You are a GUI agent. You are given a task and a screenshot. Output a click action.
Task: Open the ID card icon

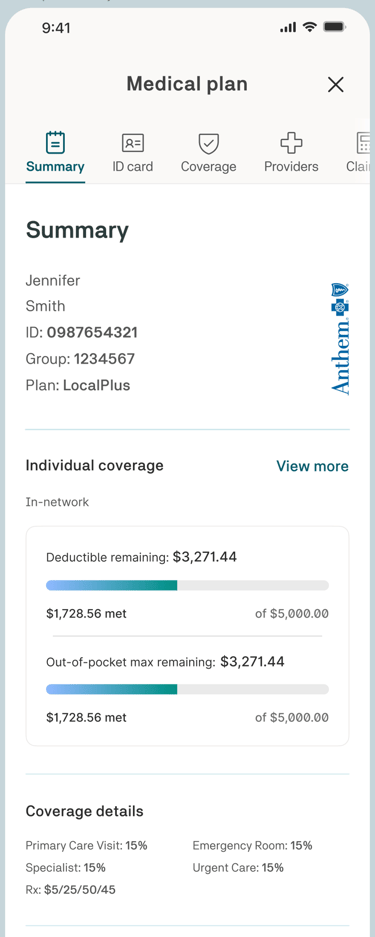[x=133, y=143]
